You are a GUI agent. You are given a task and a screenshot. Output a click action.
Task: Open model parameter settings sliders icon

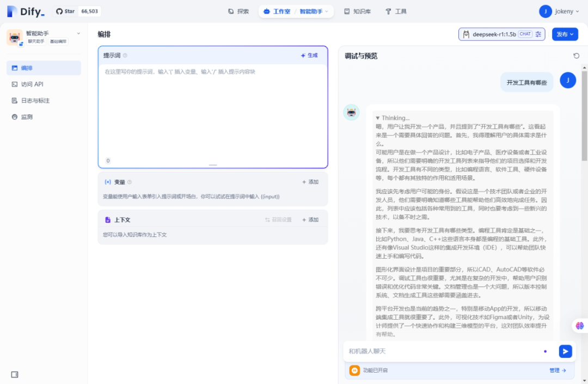point(538,34)
